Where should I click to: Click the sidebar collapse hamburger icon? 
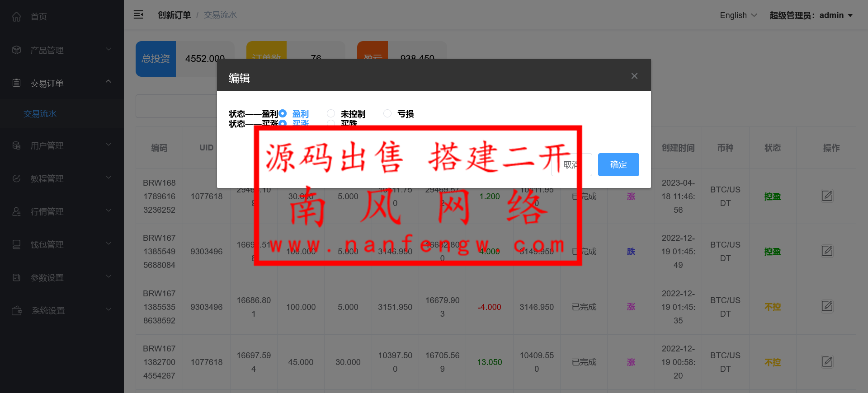click(x=138, y=15)
